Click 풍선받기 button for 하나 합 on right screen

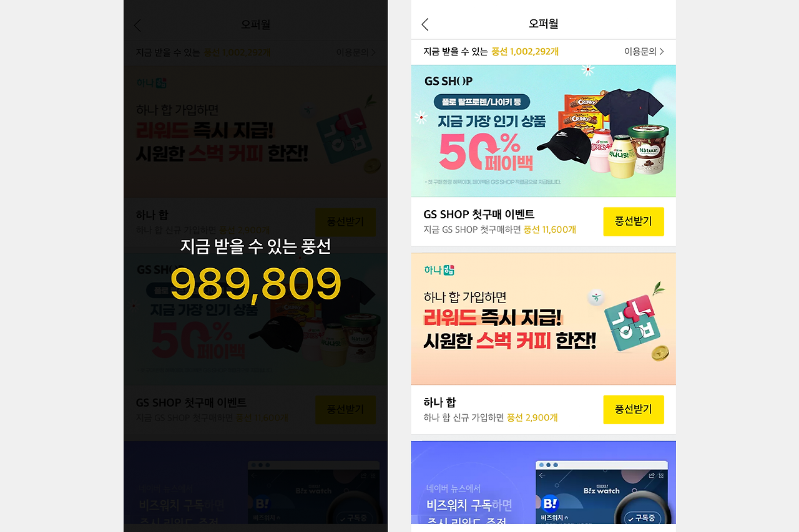[634, 409]
